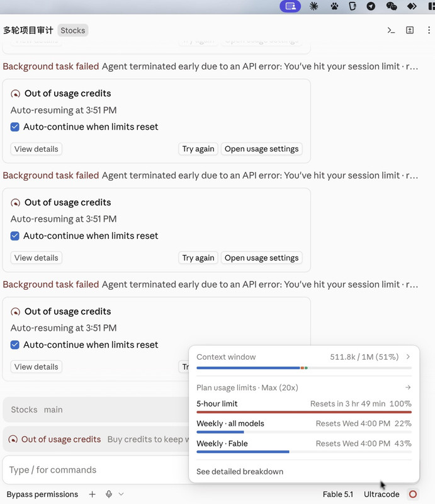Uncheck first Auto-continue when limits reset
This screenshot has width=435, height=504.
coord(14,127)
